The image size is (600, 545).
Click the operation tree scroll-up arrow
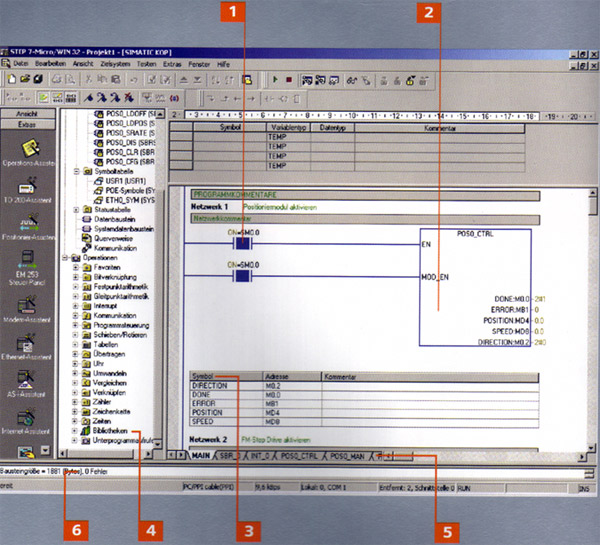coord(160,114)
